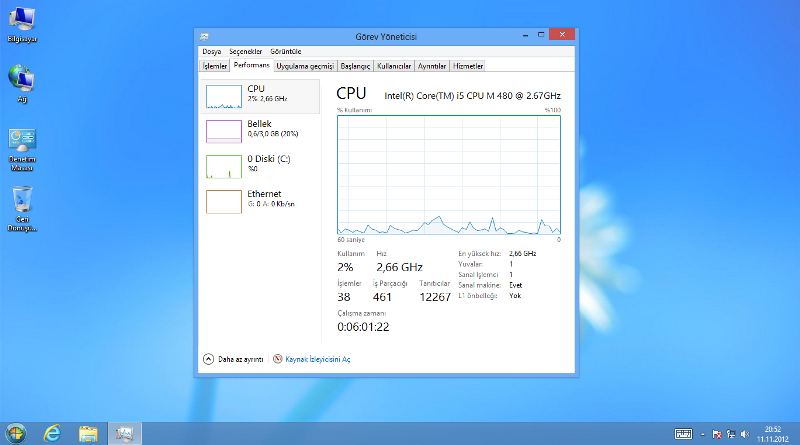Launch Internet Explorer from taskbar
800x445 pixels.
click(x=52, y=434)
